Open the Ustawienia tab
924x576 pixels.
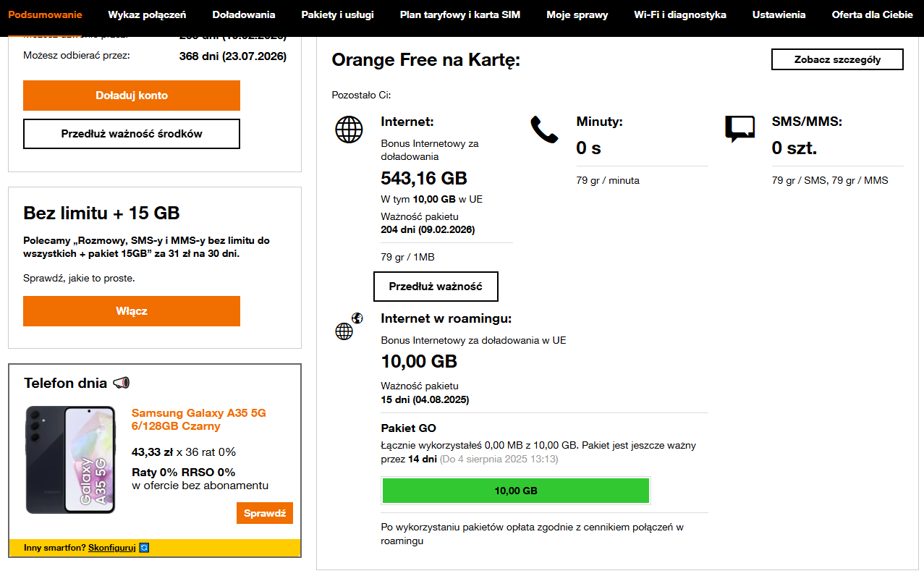(779, 14)
